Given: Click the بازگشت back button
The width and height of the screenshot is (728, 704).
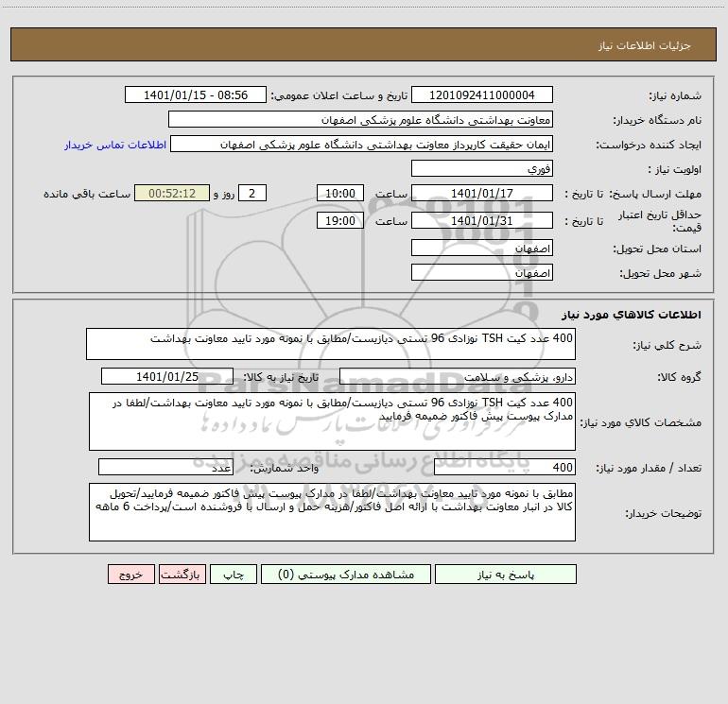Looking at the screenshot, I should pos(182,575).
